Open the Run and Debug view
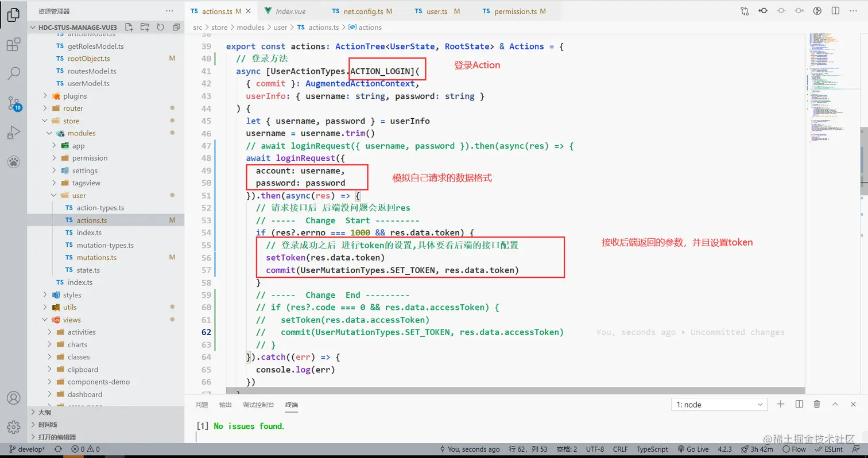The height and width of the screenshot is (458, 868). coord(13,133)
